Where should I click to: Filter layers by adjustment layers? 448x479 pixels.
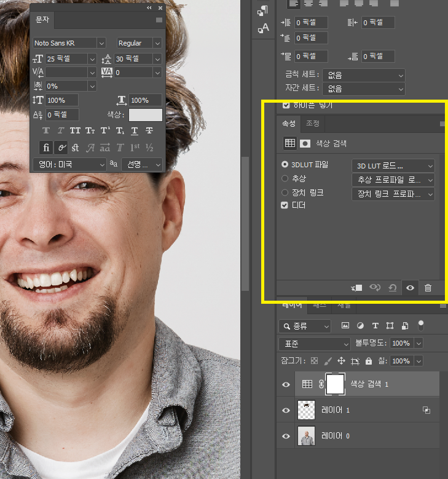360,326
